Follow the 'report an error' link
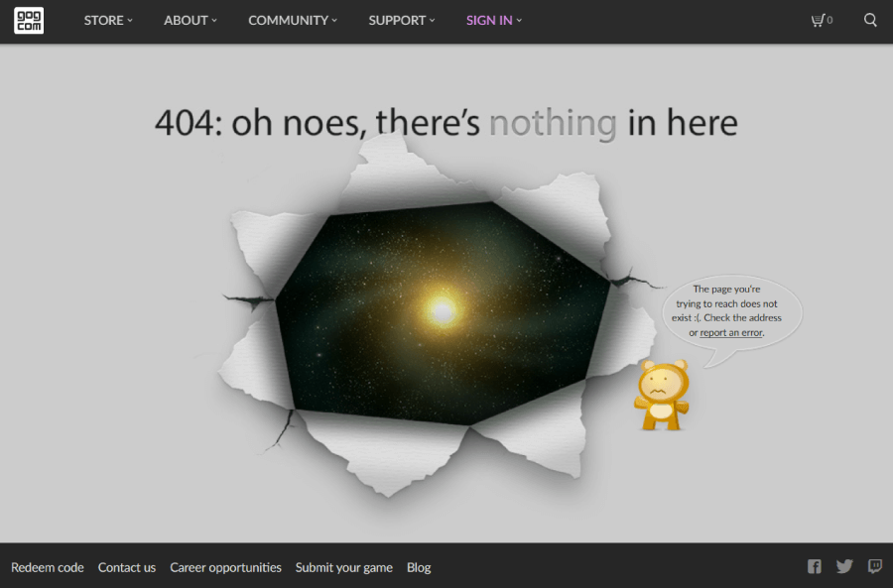 click(731, 332)
